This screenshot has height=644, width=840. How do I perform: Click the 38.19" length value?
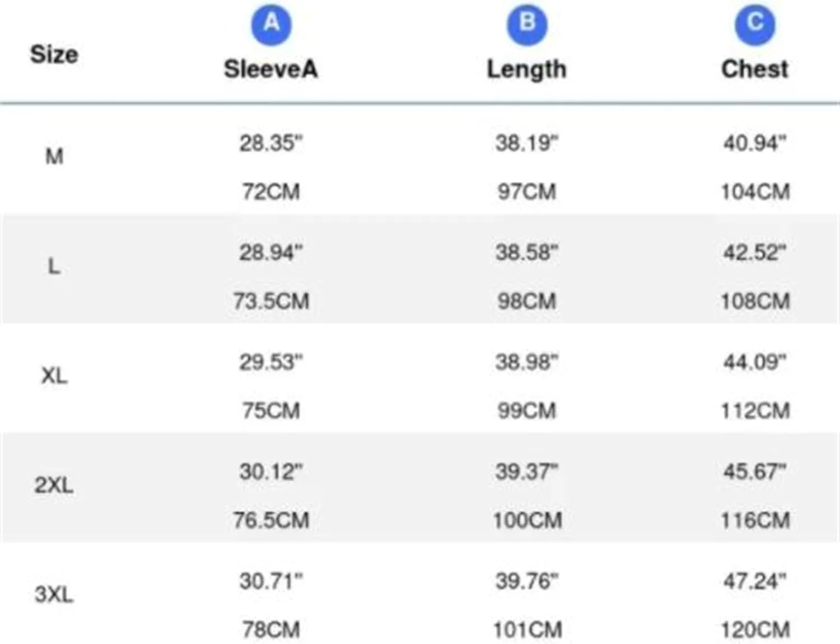[527, 143]
